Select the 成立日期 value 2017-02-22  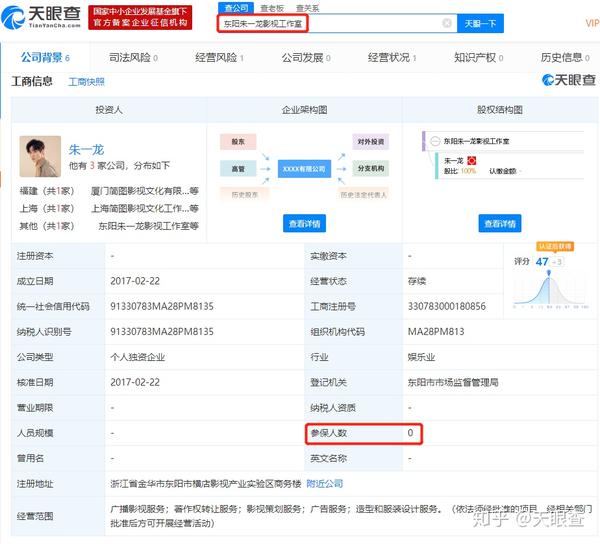pyautogui.click(x=135, y=281)
